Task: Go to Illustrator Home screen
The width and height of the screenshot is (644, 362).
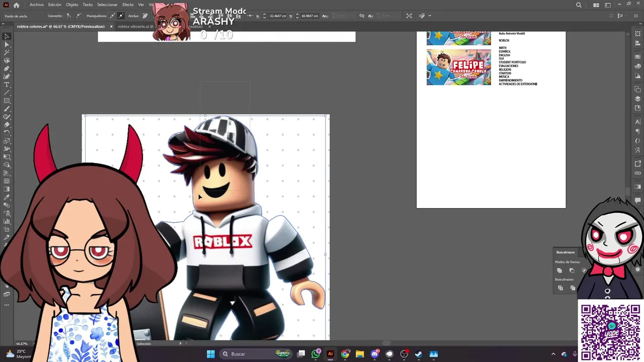Action: (x=17, y=5)
